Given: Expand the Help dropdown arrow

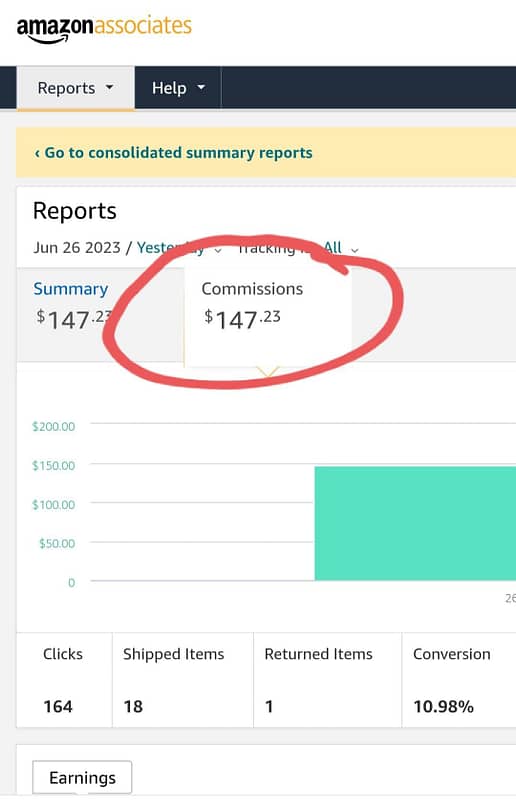Looking at the screenshot, I should click(201, 88).
